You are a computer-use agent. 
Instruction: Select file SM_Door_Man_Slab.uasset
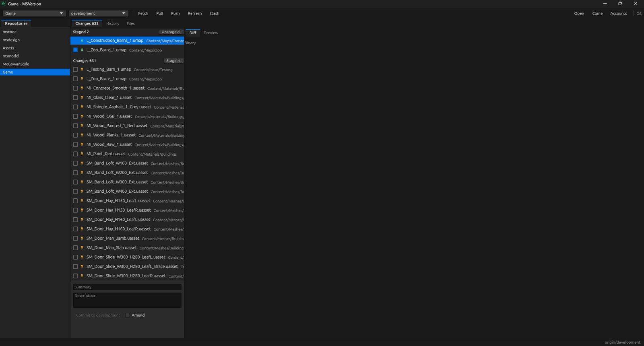127,248
